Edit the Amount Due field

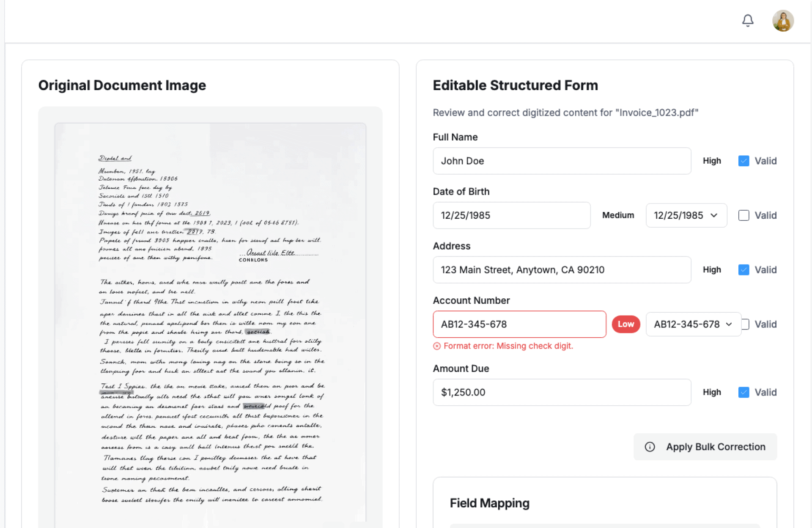(562, 392)
